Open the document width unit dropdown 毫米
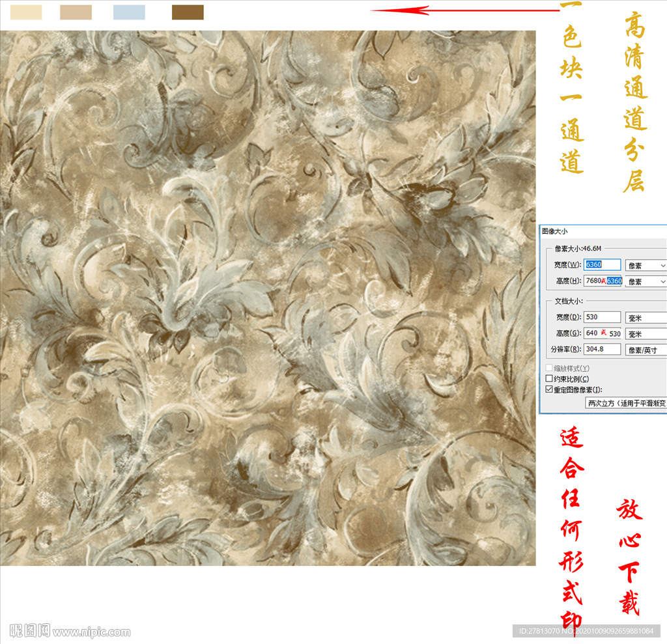The image size is (667, 644). [646, 318]
